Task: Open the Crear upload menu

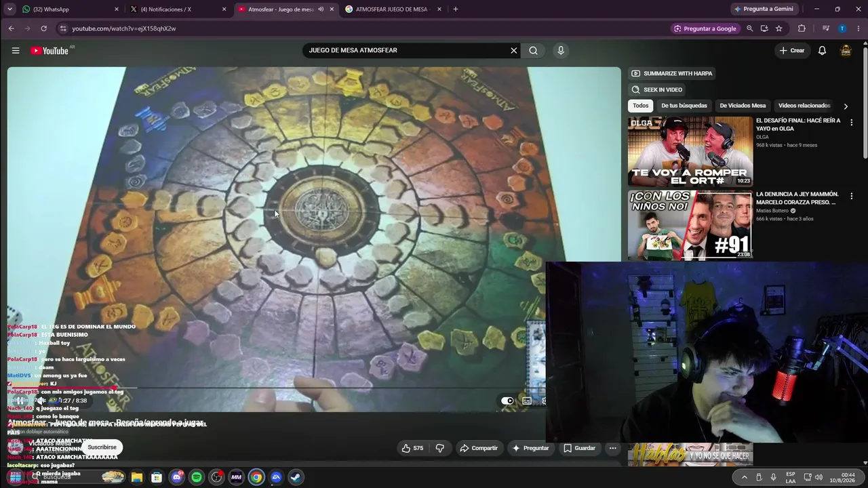Action: tap(791, 50)
